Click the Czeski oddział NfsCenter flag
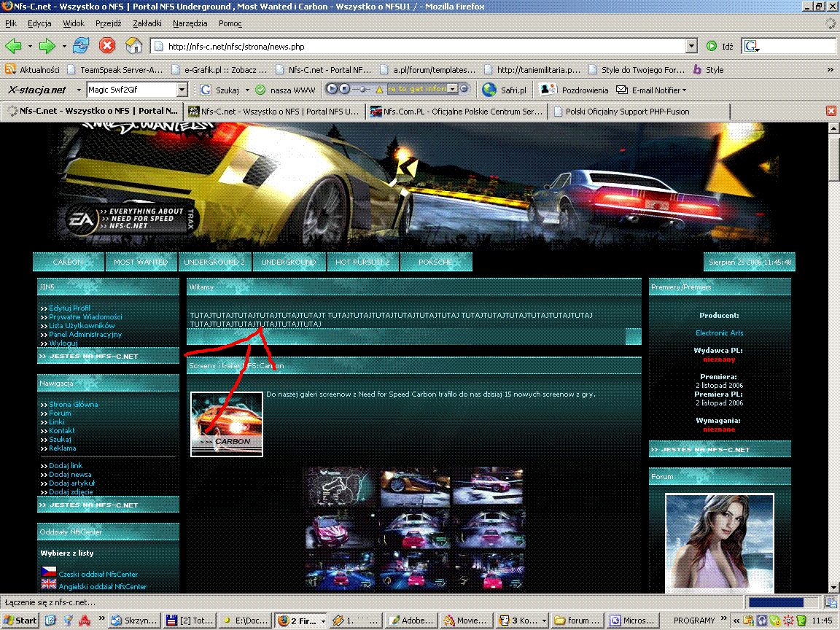 click(49, 572)
